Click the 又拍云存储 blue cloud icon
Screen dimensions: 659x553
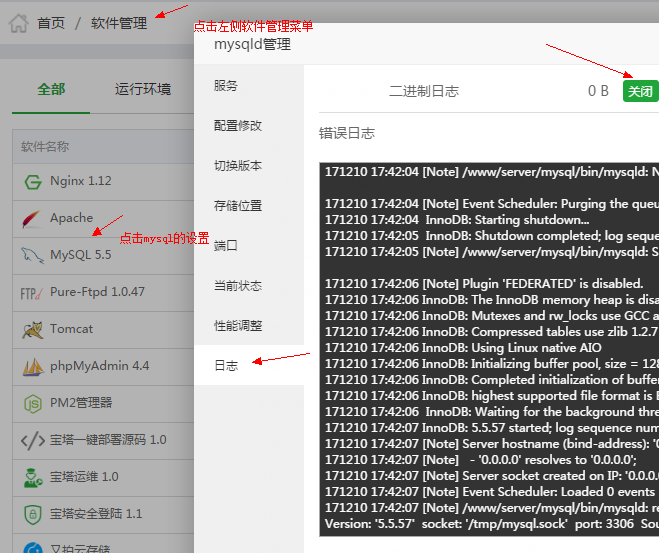33,547
